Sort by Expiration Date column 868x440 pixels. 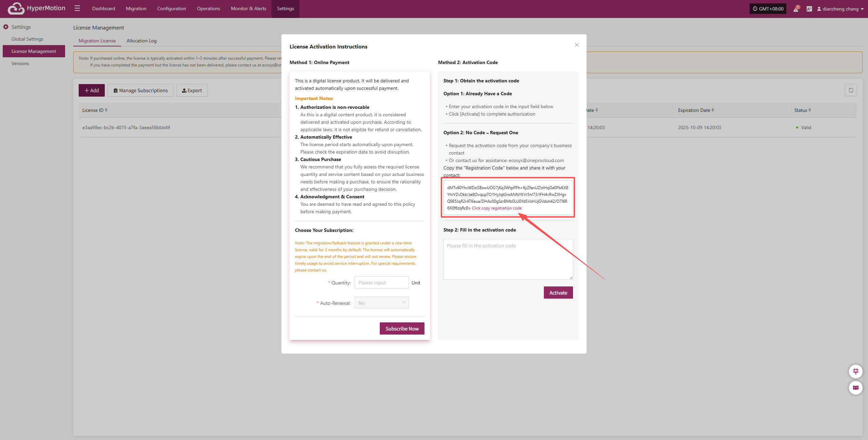(x=713, y=110)
